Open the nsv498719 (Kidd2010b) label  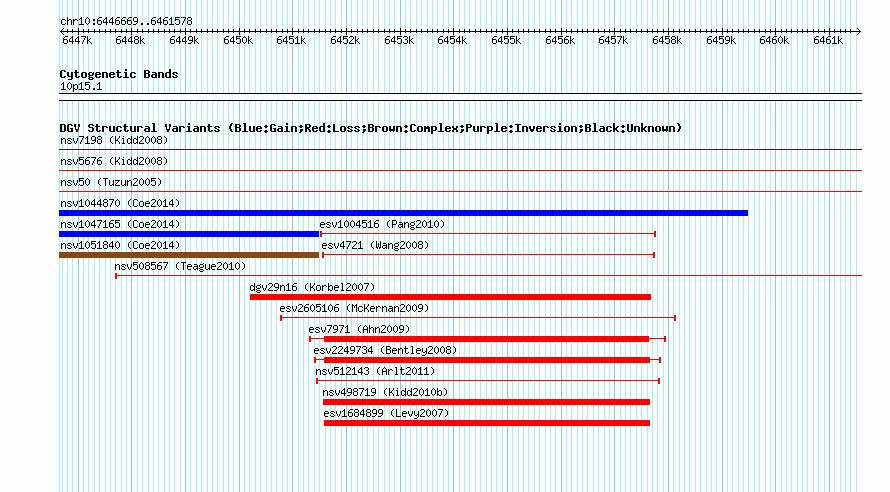(x=385, y=392)
